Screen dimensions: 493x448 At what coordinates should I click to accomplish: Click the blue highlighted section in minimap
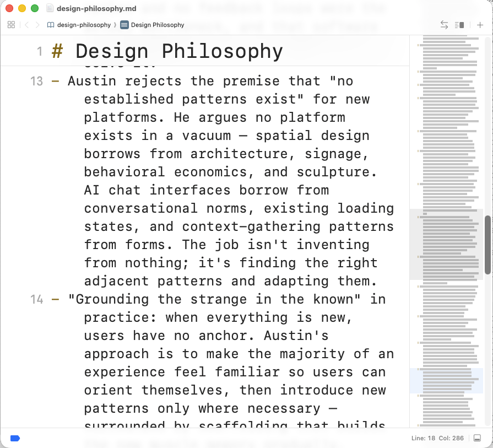(446, 380)
